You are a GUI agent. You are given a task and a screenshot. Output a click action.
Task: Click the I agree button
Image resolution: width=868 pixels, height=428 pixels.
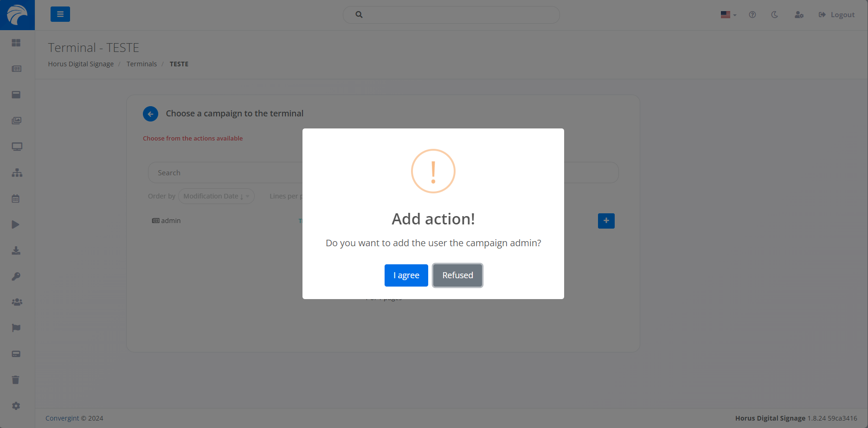(406, 275)
